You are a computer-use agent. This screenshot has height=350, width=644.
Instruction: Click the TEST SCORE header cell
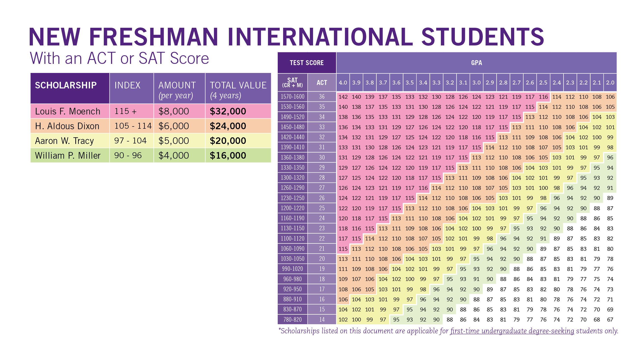tap(306, 63)
